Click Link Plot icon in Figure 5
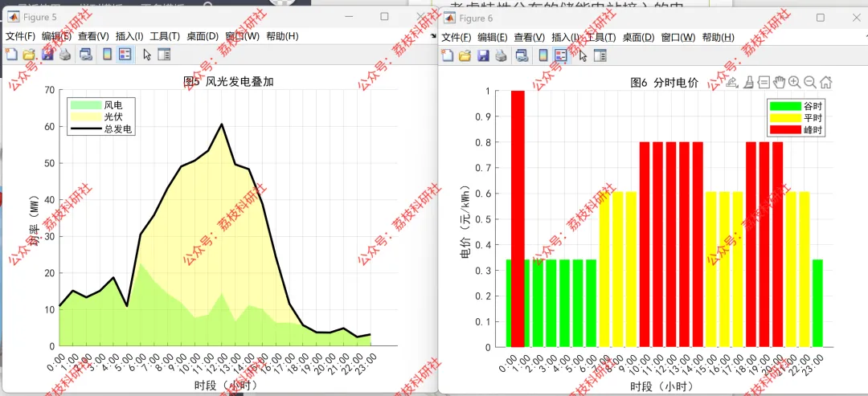The width and height of the screenshot is (868, 396). (x=86, y=54)
